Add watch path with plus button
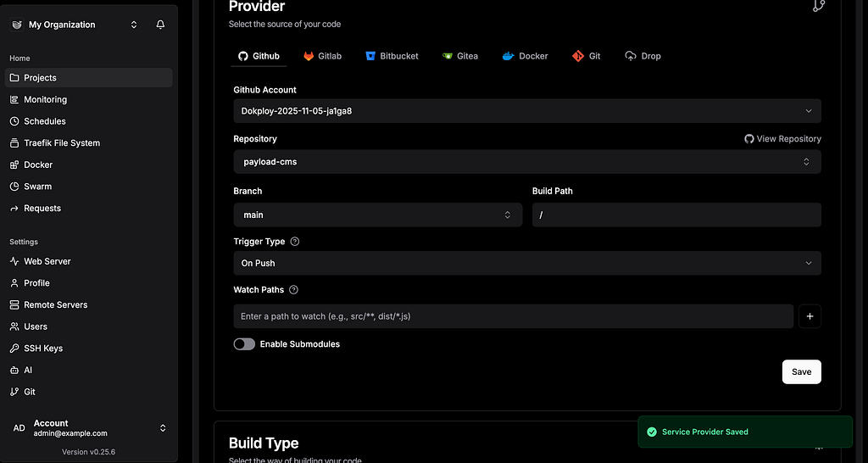The image size is (868, 463). [810, 316]
